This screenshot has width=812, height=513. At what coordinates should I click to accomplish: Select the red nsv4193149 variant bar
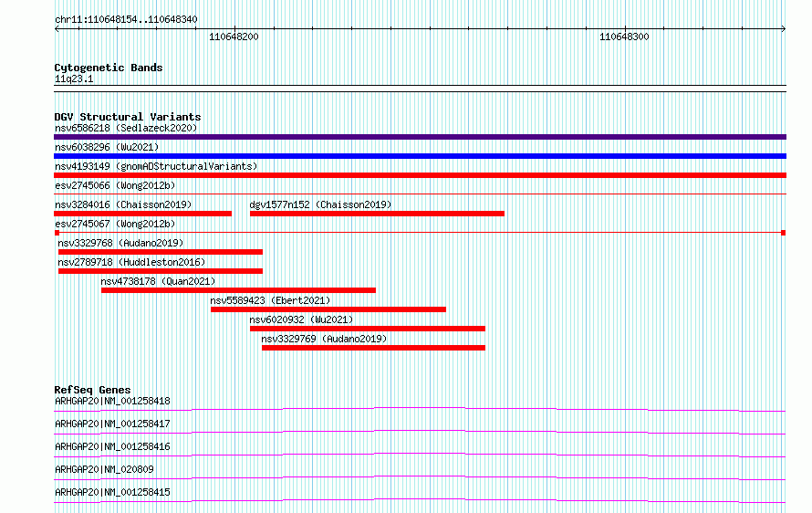point(420,175)
